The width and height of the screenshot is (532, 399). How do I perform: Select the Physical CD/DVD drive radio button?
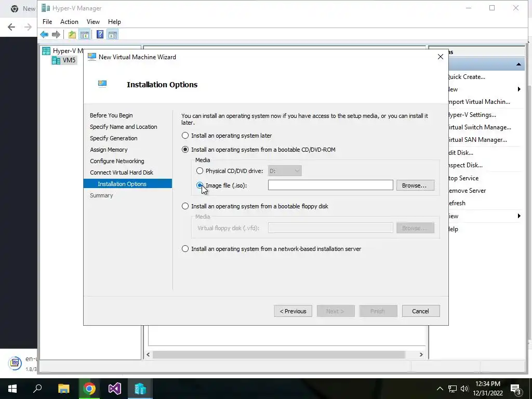point(200,171)
